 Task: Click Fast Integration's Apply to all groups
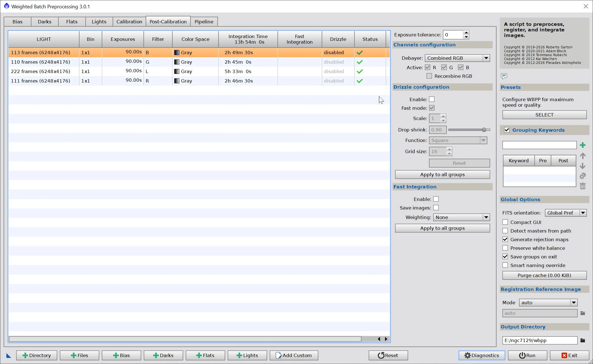pos(442,228)
